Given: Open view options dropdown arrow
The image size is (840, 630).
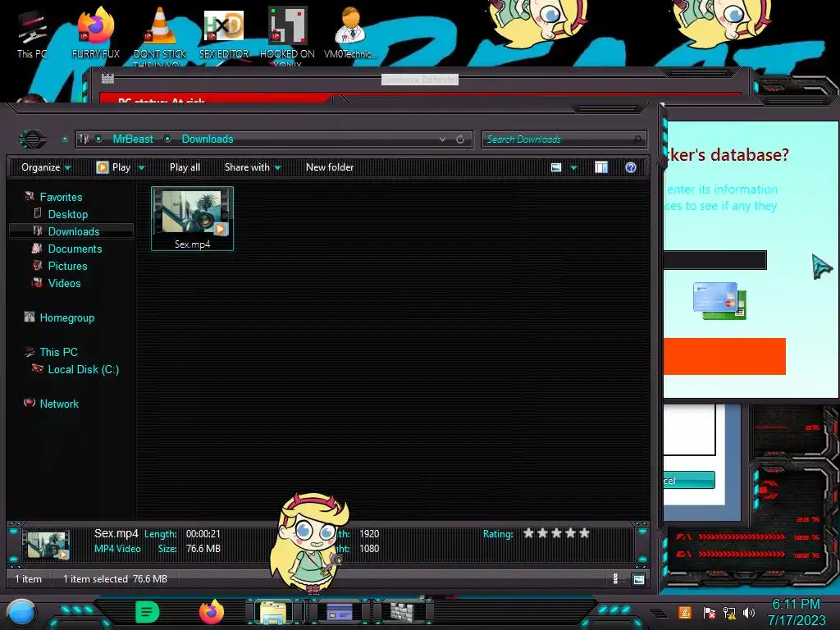Looking at the screenshot, I should 573,167.
